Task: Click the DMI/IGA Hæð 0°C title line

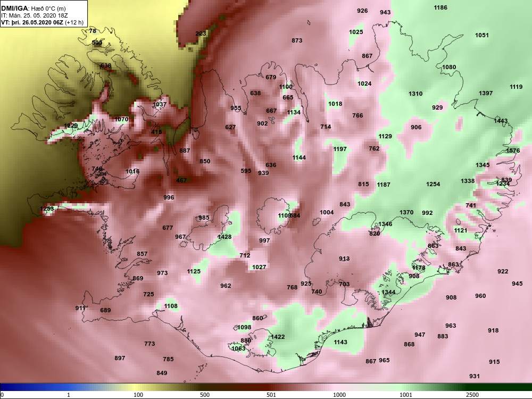Action: point(33,9)
